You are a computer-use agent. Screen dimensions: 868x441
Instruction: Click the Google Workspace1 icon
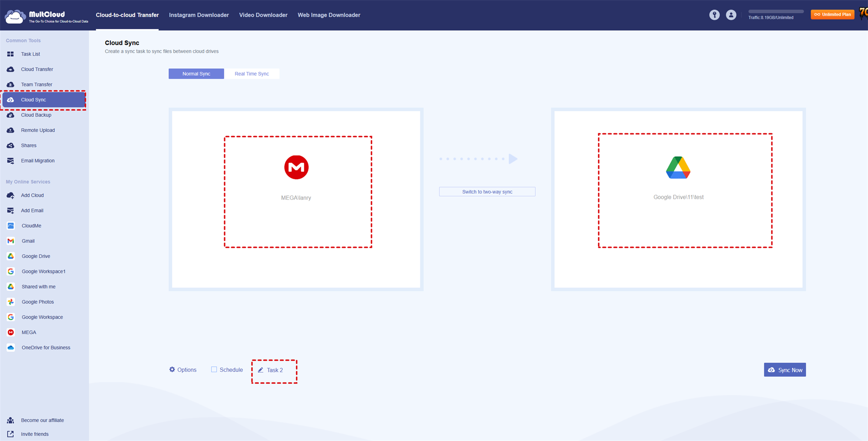click(11, 271)
